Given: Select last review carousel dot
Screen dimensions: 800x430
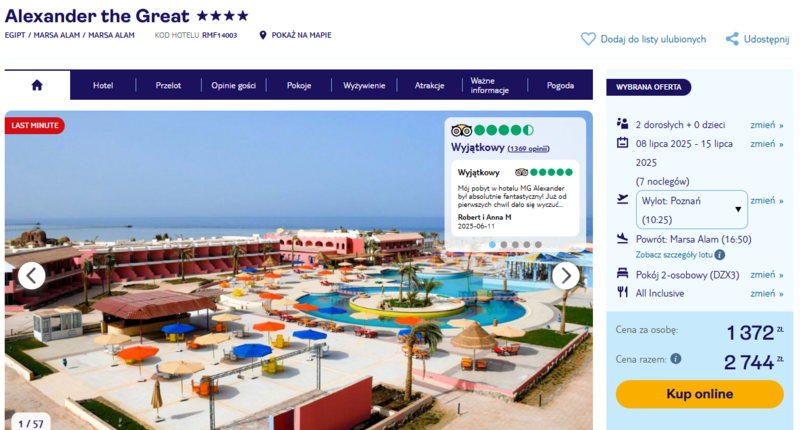Looking at the screenshot, I should point(538,245).
